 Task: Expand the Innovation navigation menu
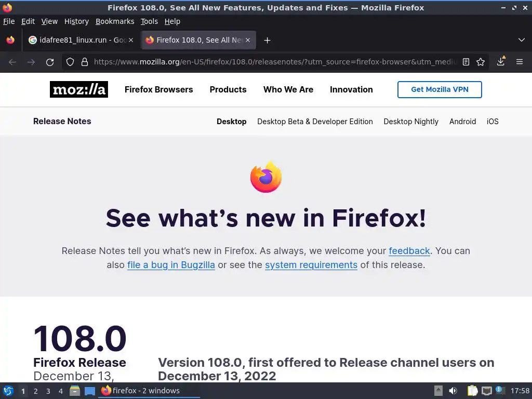(351, 89)
